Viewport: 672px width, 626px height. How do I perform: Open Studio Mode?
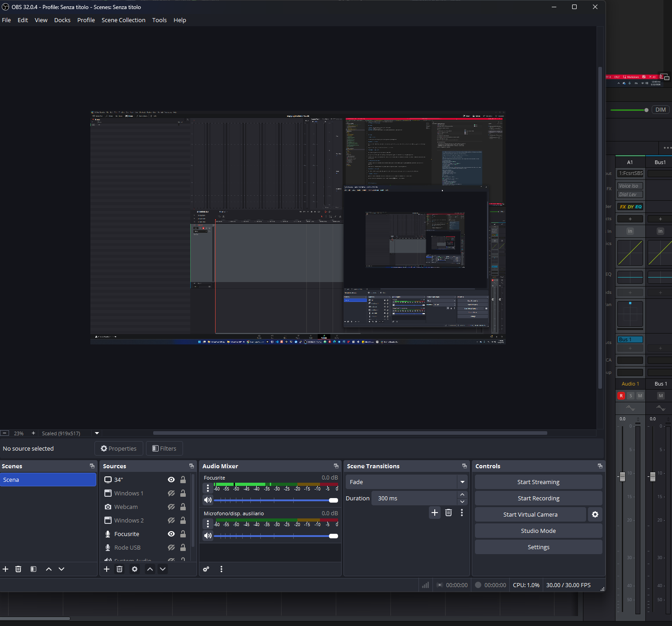[538, 531]
